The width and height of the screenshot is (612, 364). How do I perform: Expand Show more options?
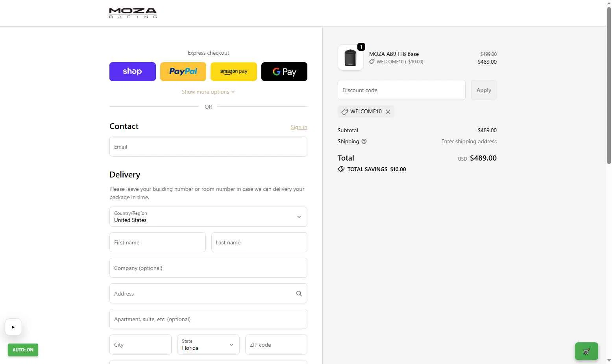pyautogui.click(x=208, y=92)
